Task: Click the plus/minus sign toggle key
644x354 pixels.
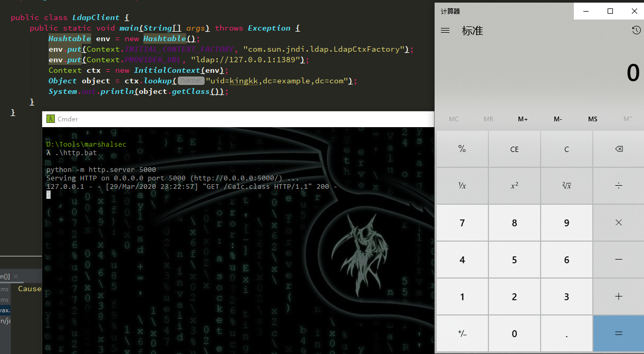Action: pyautogui.click(x=462, y=333)
